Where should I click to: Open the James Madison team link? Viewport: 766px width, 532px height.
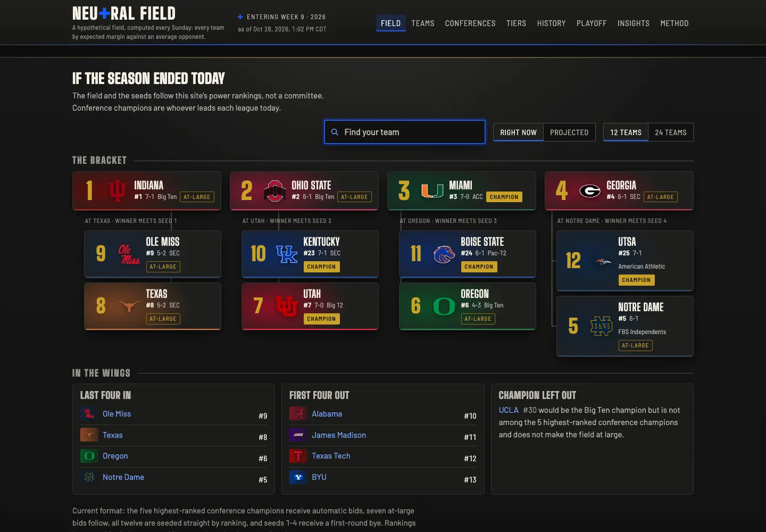(339, 435)
